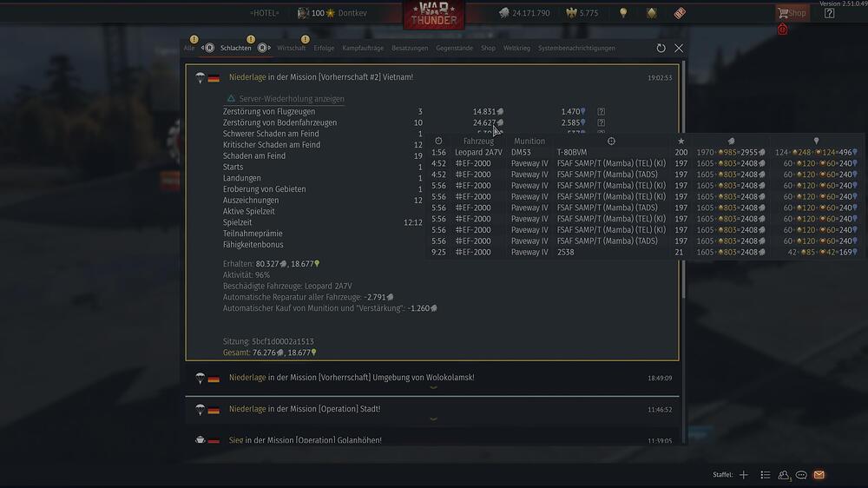
Task: Click the gold rank chevron icon in top bar
Action: point(652,13)
